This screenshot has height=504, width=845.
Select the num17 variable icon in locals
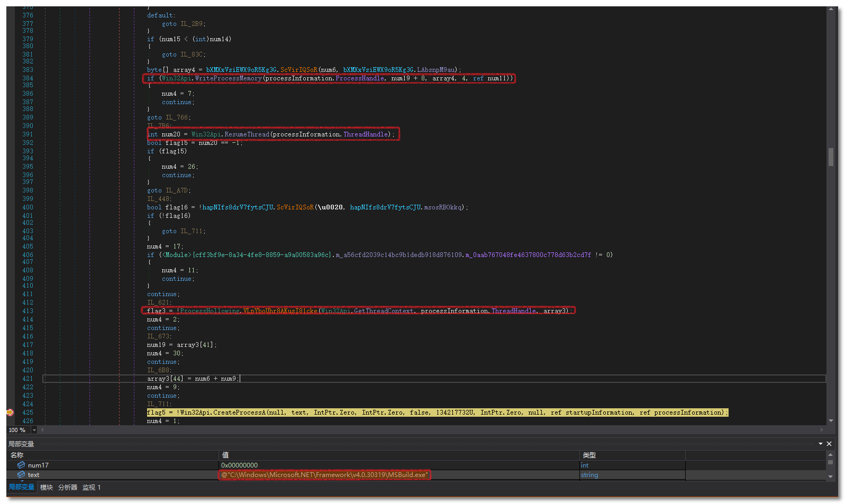point(21,465)
